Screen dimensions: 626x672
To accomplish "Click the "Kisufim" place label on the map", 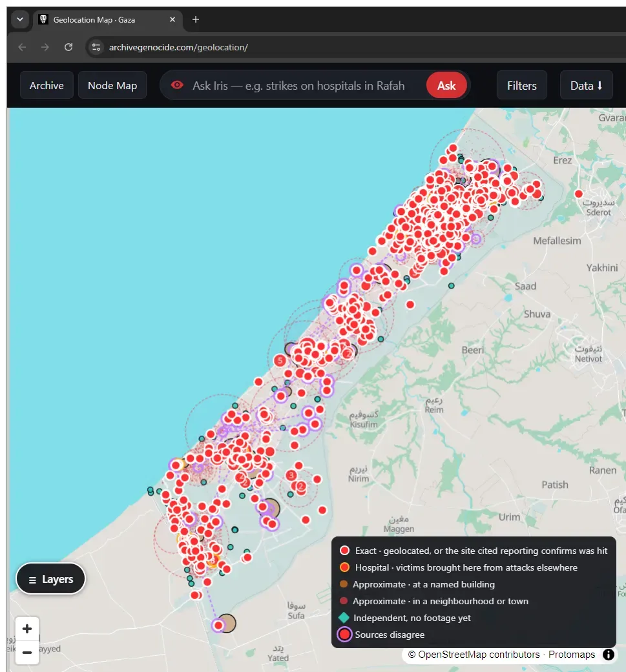I will click(364, 424).
